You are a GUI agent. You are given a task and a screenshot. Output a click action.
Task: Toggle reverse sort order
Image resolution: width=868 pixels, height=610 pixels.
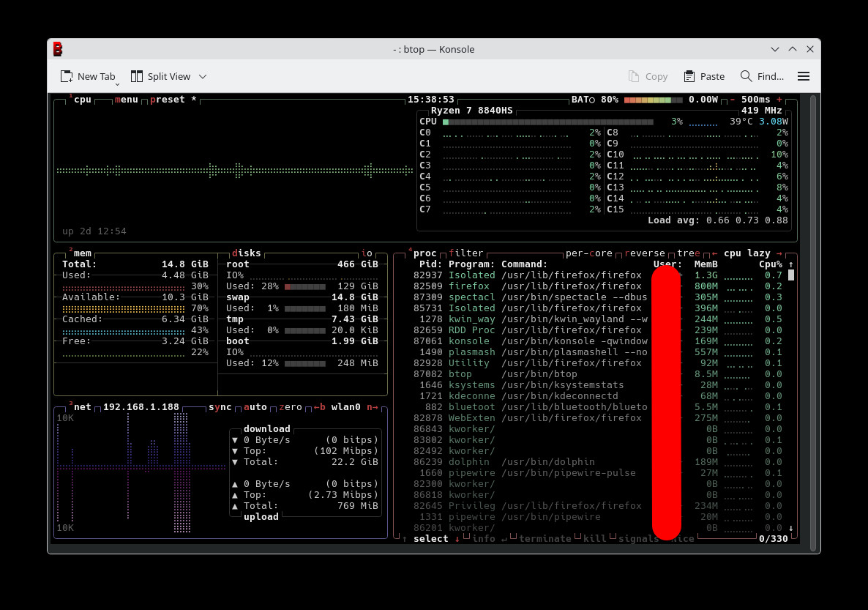pyautogui.click(x=645, y=253)
